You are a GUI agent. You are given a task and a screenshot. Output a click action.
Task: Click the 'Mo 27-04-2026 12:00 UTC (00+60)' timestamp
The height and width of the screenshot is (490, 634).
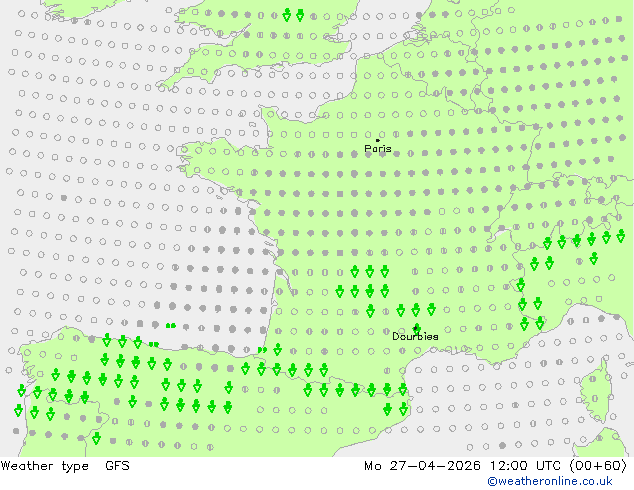(495, 466)
